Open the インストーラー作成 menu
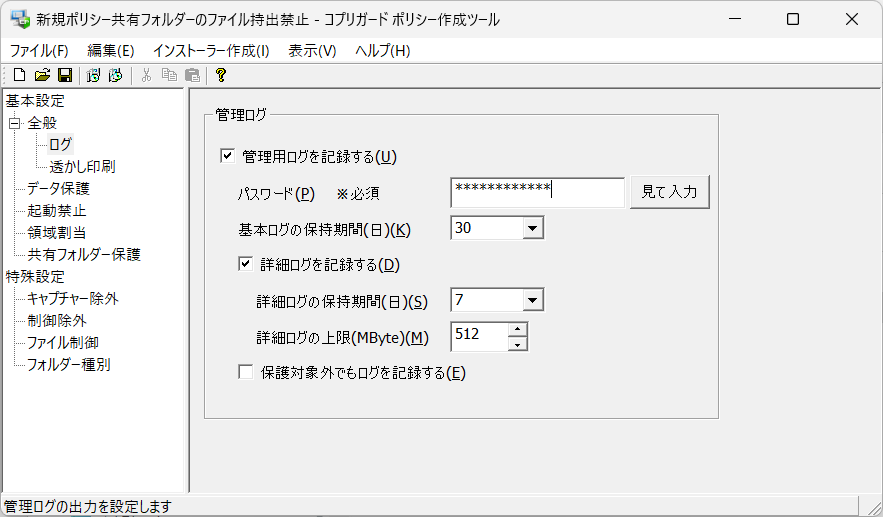The width and height of the screenshot is (883, 517). (x=211, y=51)
